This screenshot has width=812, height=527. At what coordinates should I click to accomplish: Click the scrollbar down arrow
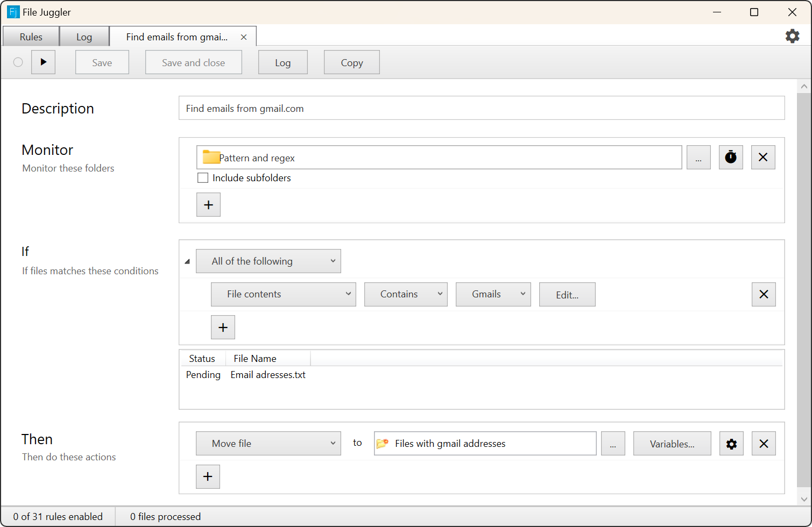[x=804, y=499]
